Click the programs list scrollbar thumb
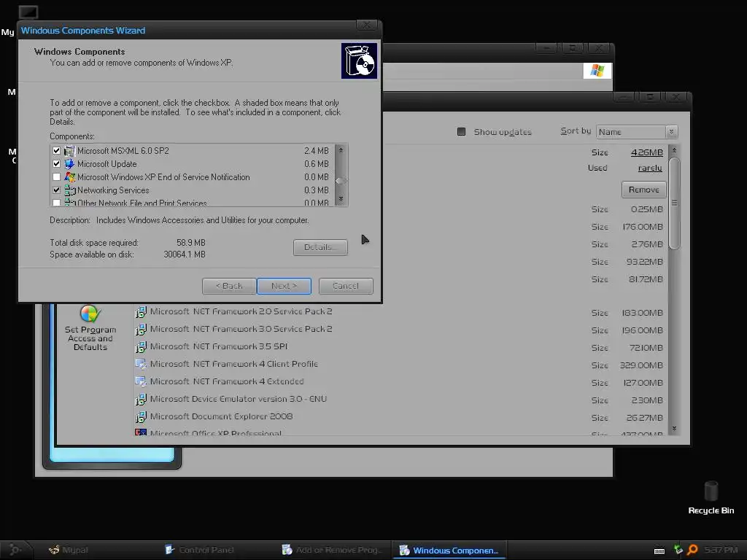 [x=674, y=203]
